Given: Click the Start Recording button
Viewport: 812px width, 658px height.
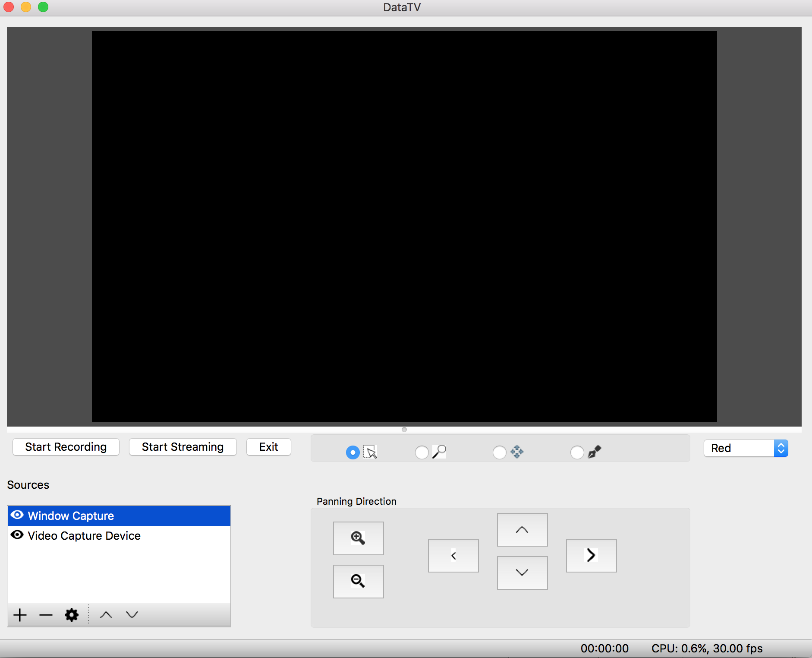Looking at the screenshot, I should 66,447.
